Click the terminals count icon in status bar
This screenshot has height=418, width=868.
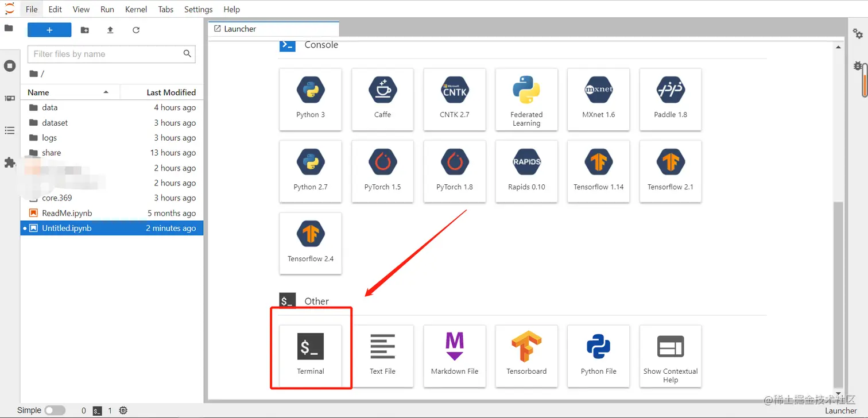click(98, 411)
